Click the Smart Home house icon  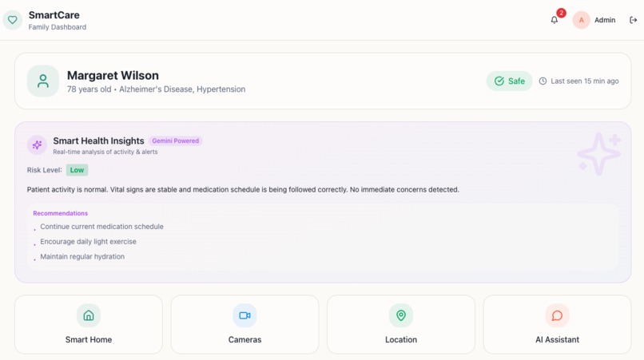pos(89,315)
